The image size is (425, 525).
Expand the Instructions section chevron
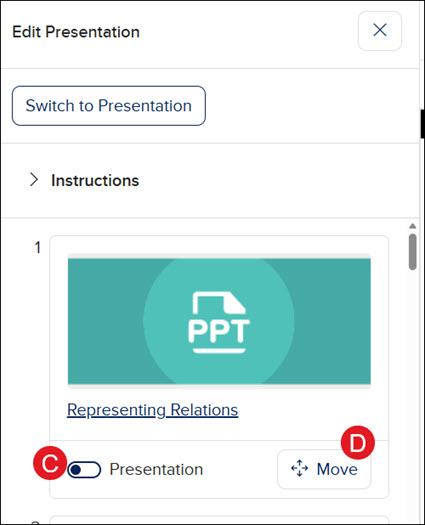(33, 180)
